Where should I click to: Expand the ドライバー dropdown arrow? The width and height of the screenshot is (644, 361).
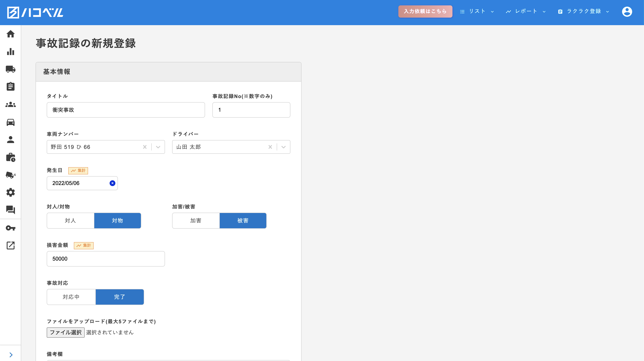click(x=283, y=147)
